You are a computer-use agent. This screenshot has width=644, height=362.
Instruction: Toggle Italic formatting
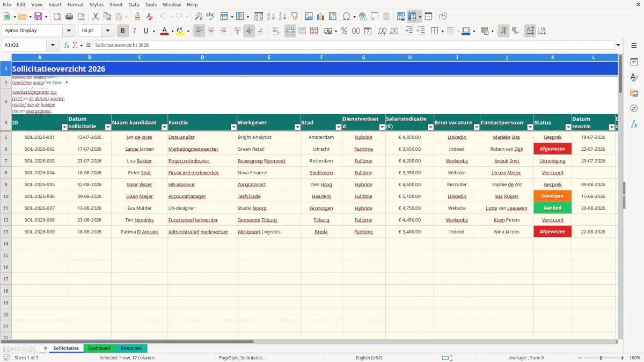point(135,31)
